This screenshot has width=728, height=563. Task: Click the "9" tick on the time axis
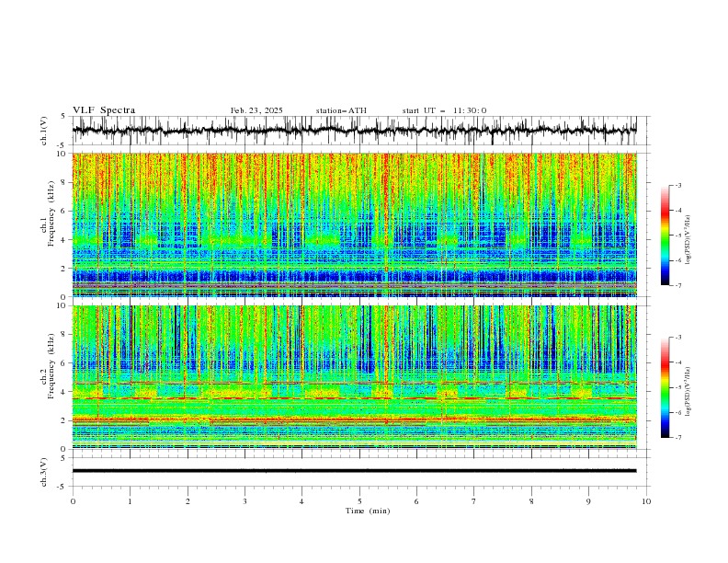point(588,501)
